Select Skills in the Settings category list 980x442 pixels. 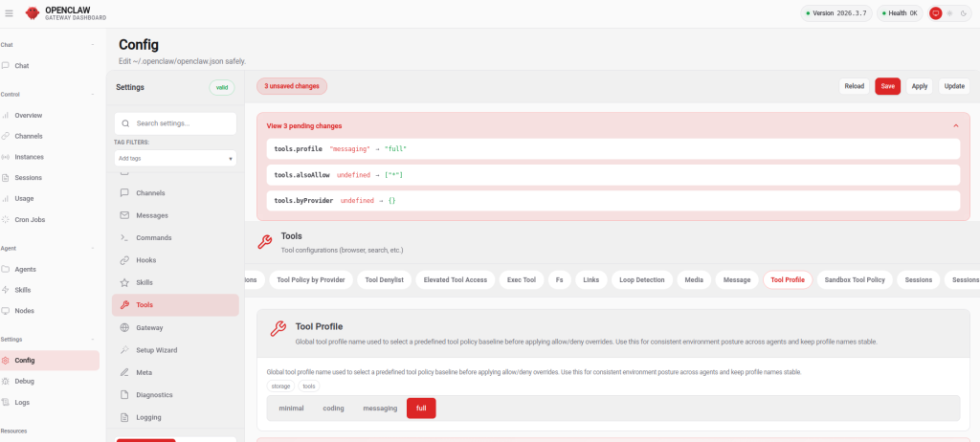(x=176, y=282)
